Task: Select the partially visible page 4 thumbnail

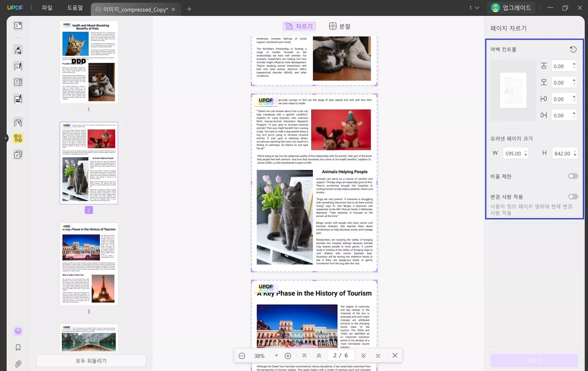Action: (x=89, y=338)
